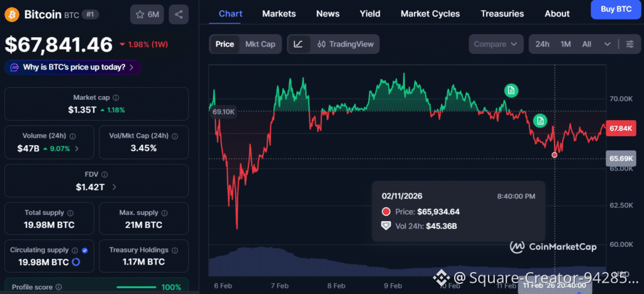This screenshot has width=644, height=294.
Task: Click the 65.69K crosshair price label
Action: point(621,158)
